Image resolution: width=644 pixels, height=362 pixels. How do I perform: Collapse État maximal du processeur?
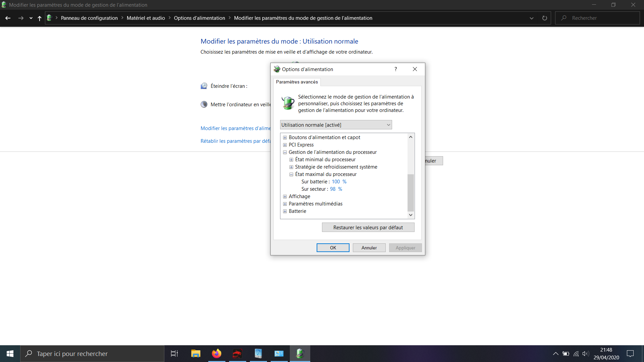(x=291, y=174)
